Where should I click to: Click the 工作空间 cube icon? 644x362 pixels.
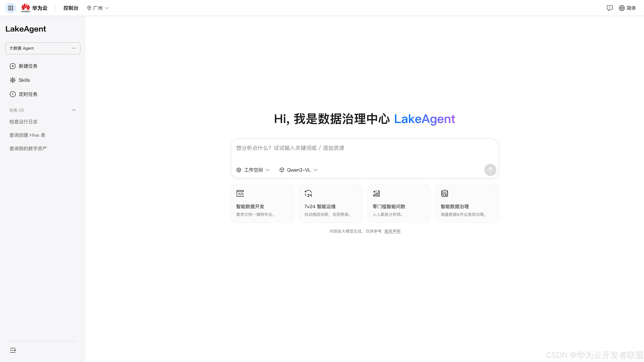(239, 170)
